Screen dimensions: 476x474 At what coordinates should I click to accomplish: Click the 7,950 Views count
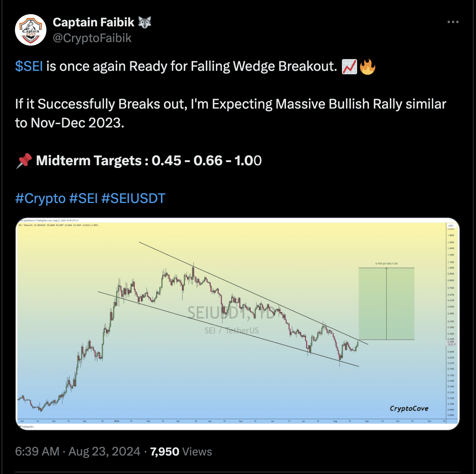click(181, 452)
